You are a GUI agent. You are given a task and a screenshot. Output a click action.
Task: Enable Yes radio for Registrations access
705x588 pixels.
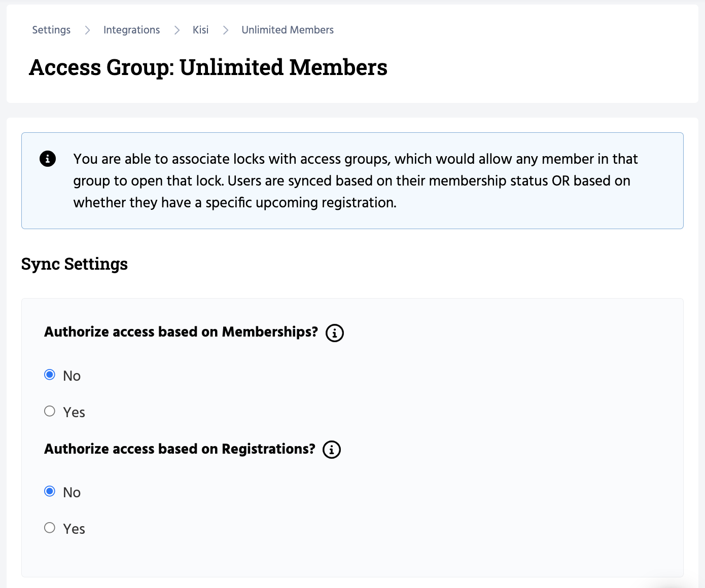[50, 528]
